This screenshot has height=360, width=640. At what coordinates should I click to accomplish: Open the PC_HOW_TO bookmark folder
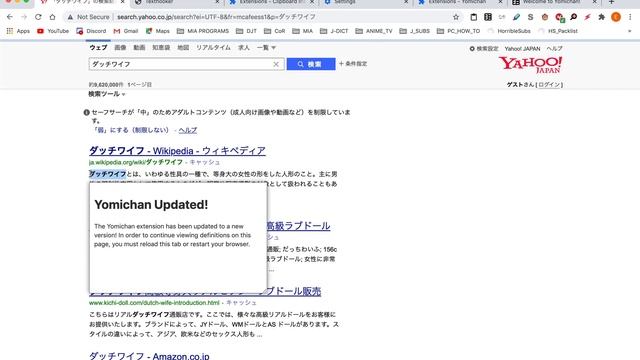tap(458, 31)
